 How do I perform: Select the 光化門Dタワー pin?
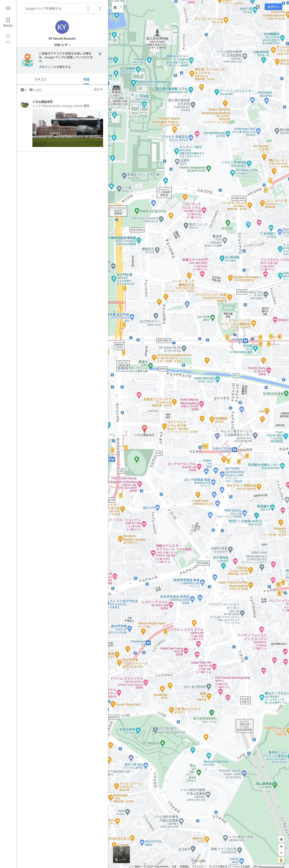coord(156,316)
